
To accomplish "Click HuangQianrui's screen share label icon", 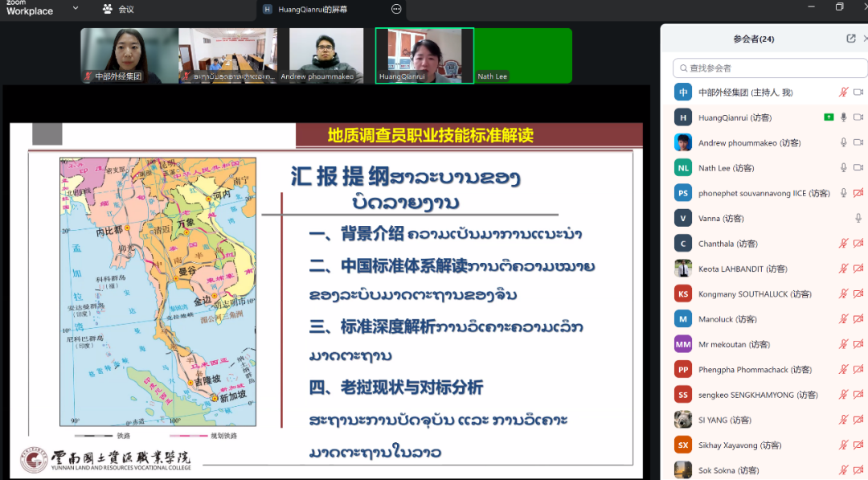I will tap(268, 10).
